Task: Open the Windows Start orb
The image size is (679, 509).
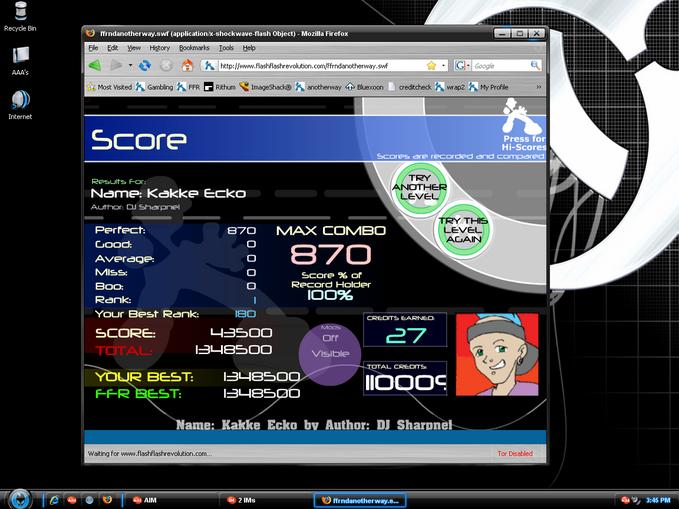Action: [x=19, y=499]
